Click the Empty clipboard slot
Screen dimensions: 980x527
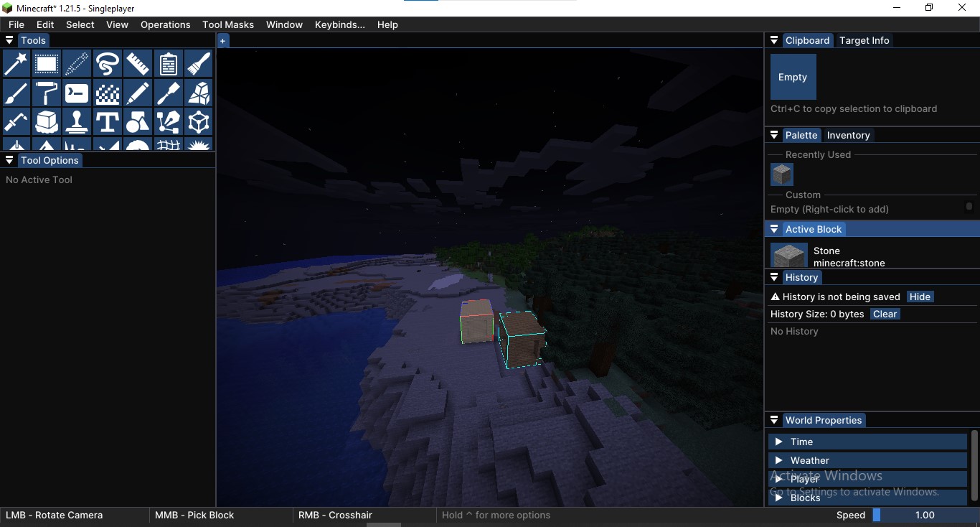pos(793,77)
